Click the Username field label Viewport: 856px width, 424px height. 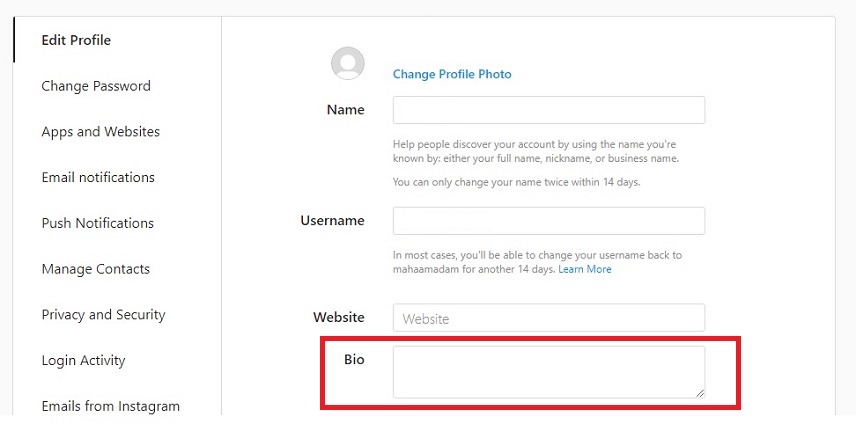coord(332,221)
